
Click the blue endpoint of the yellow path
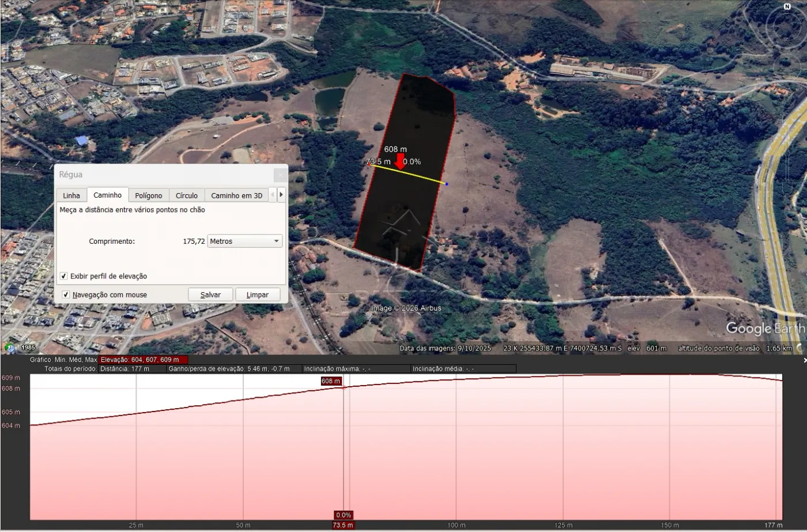446,184
